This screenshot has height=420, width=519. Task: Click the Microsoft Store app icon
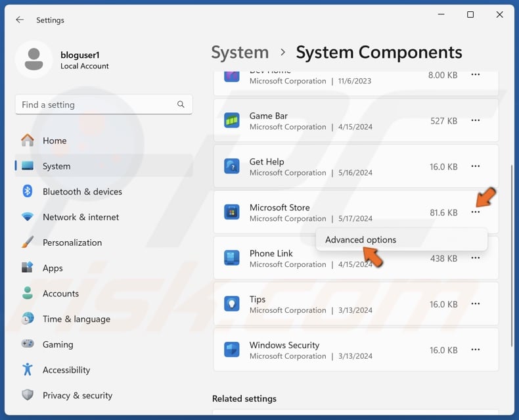[231, 212]
